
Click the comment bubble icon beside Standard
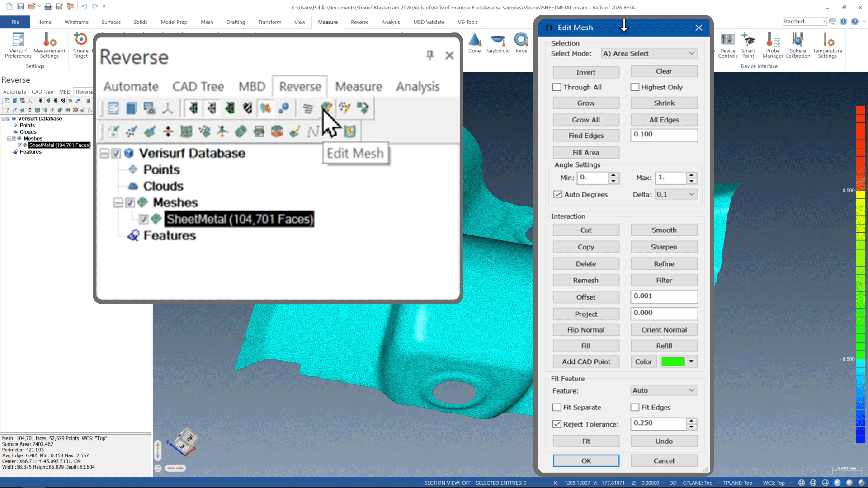(832, 22)
